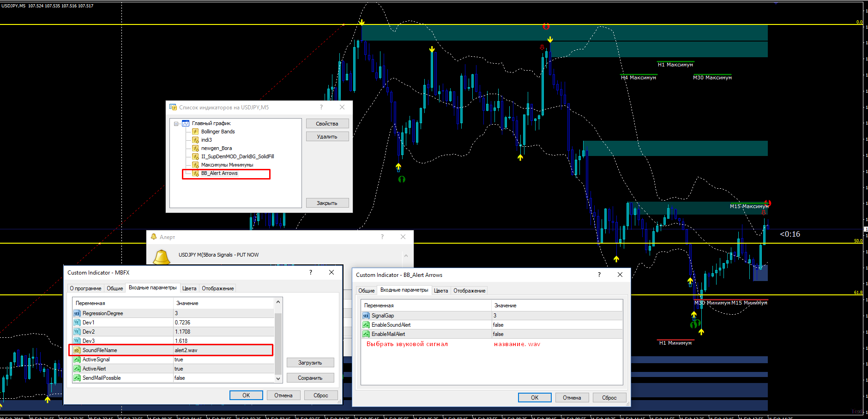868x419 pixels.
Task: Click the scroll up arrow in the Алерт window
Action: pos(406,256)
